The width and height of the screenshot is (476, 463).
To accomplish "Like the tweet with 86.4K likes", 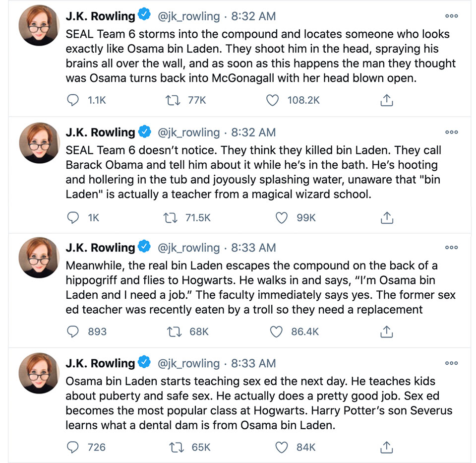I will (276, 331).
